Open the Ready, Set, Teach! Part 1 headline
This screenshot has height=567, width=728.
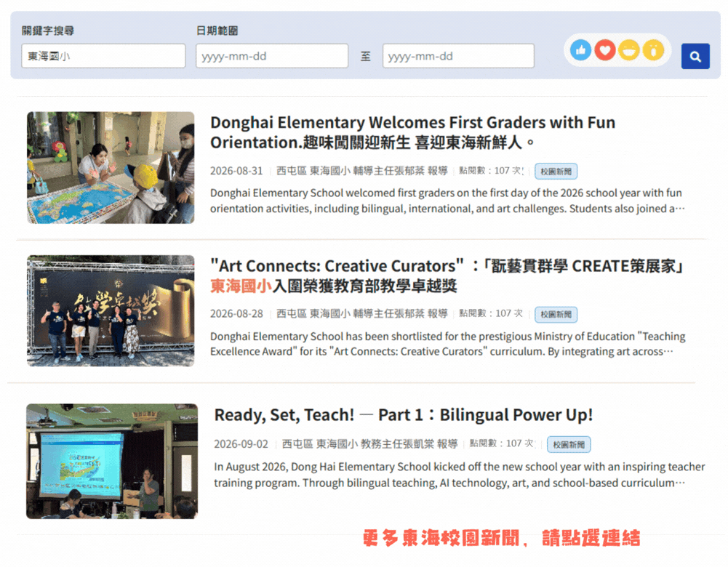tap(403, 415)
